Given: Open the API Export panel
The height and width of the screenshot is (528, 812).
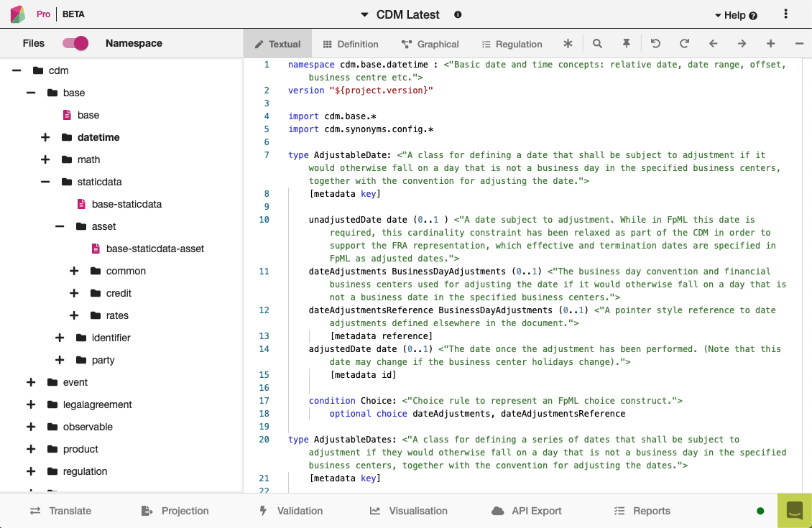Looking at the screenshot, I should tap(527, 511).
